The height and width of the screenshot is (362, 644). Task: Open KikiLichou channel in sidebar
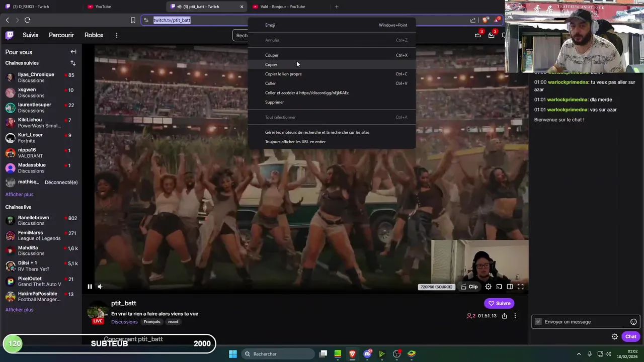(41, 123)
